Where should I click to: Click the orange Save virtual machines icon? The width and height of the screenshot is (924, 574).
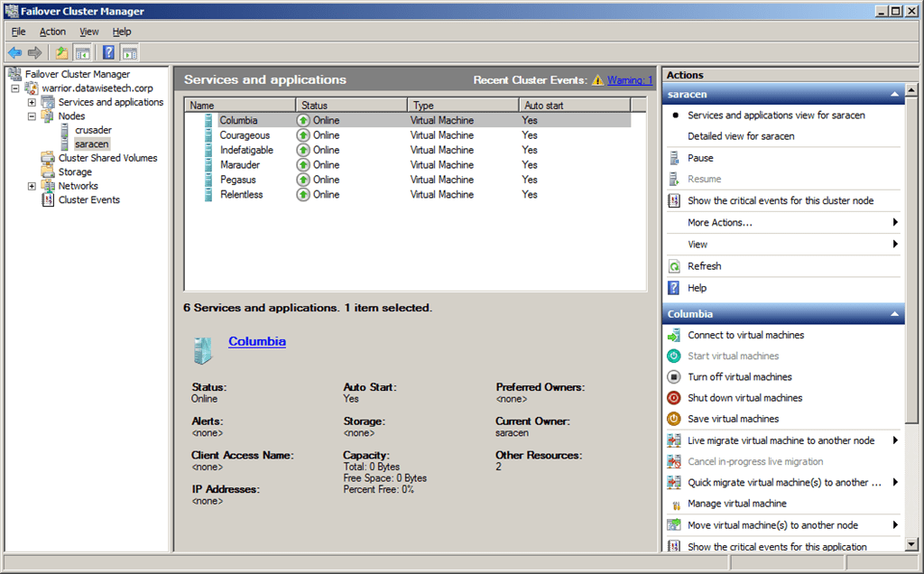click(x=673, y=419)
